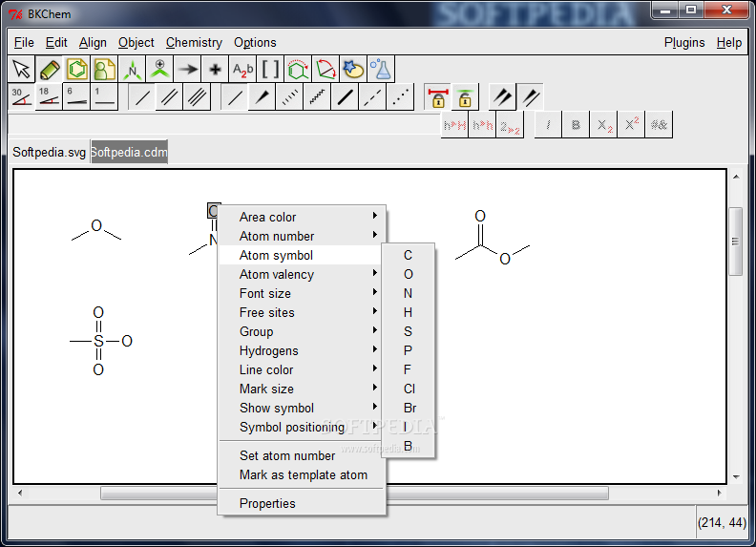Choose the bold bond type
Screen dimensions: 756x547
(x=345, y=97)
